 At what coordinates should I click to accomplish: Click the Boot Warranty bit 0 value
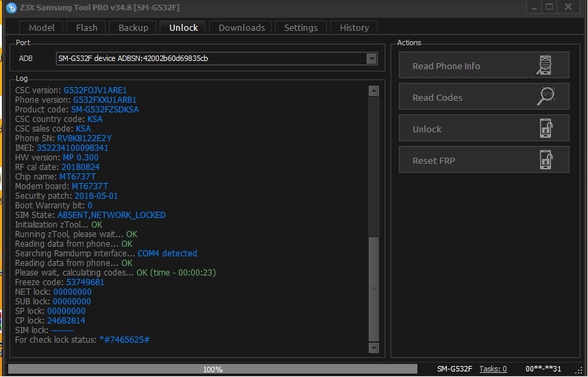click(x=90, y=205)
